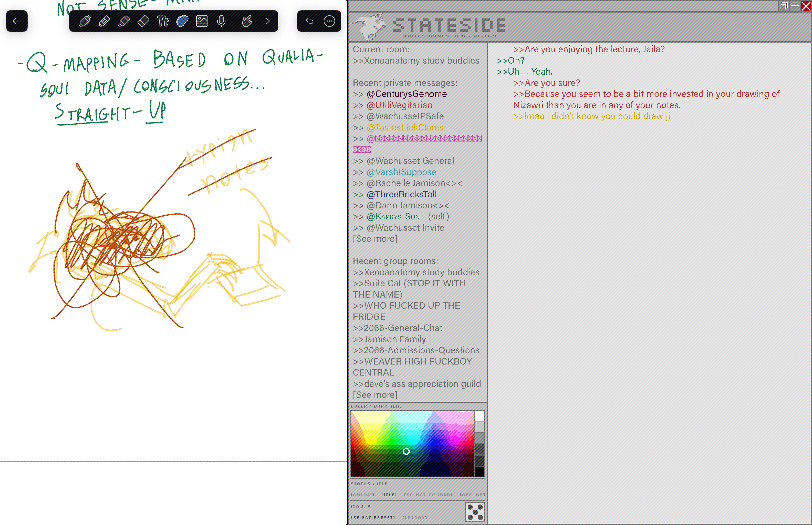Open private chat with @ThreeBricksTall
The height and width of the screenshot is (525, 812).
401,194
